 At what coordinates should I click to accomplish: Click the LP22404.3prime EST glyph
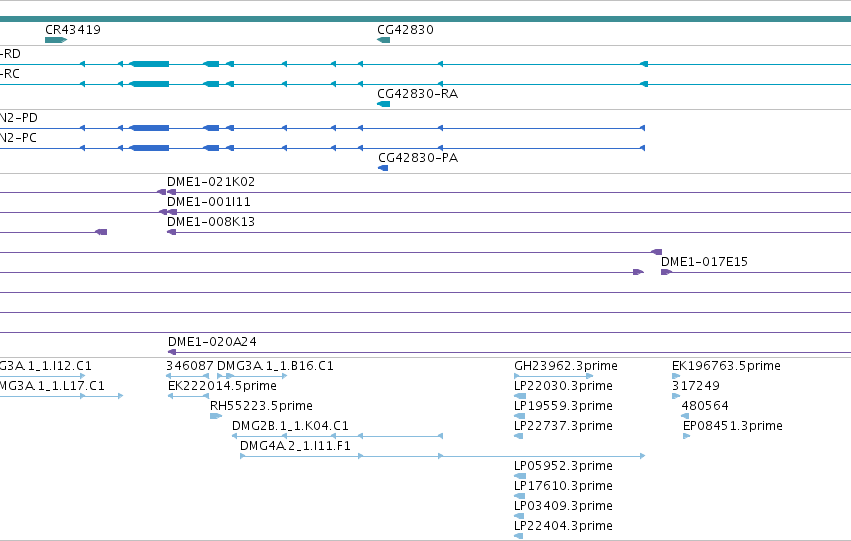coord(519,536)
